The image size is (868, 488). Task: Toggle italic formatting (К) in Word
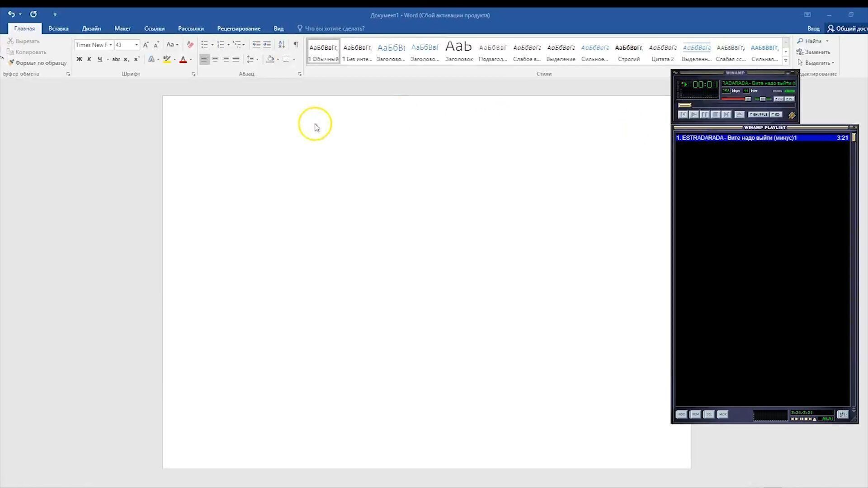tap(89, 59)
